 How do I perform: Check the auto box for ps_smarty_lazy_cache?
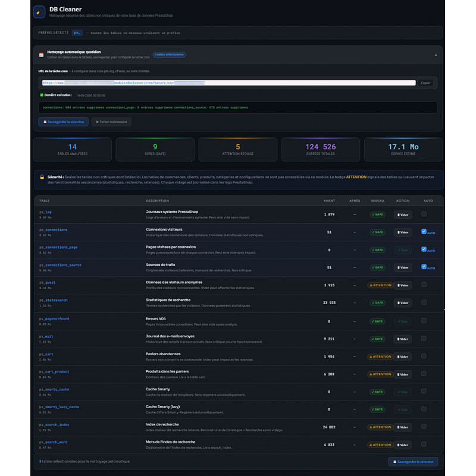(424, 409)
